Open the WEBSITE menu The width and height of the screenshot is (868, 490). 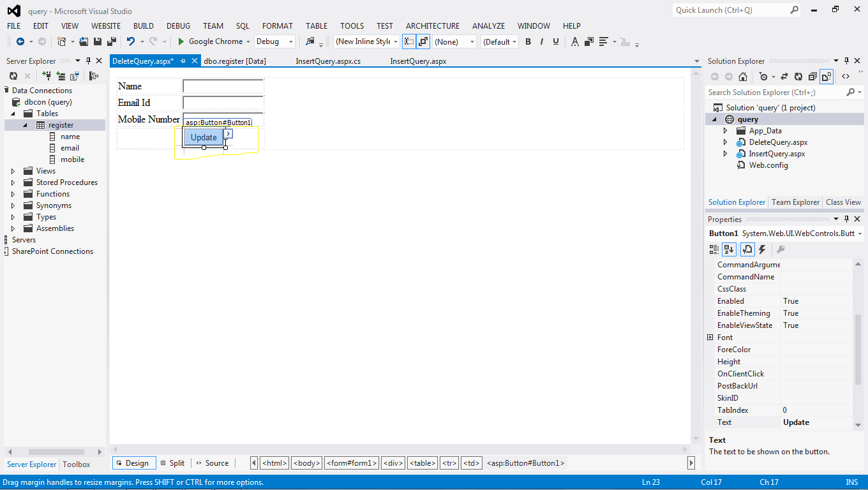pos(106,26)
